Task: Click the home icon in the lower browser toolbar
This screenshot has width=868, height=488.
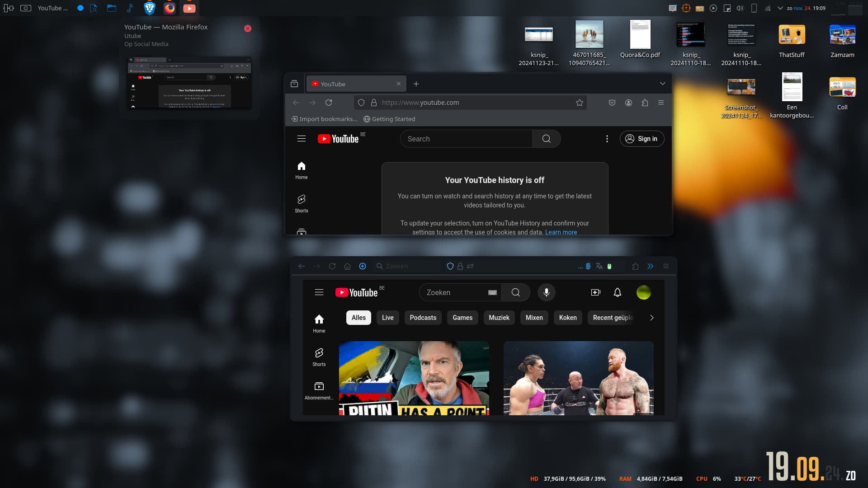Action: coord(347,266)
